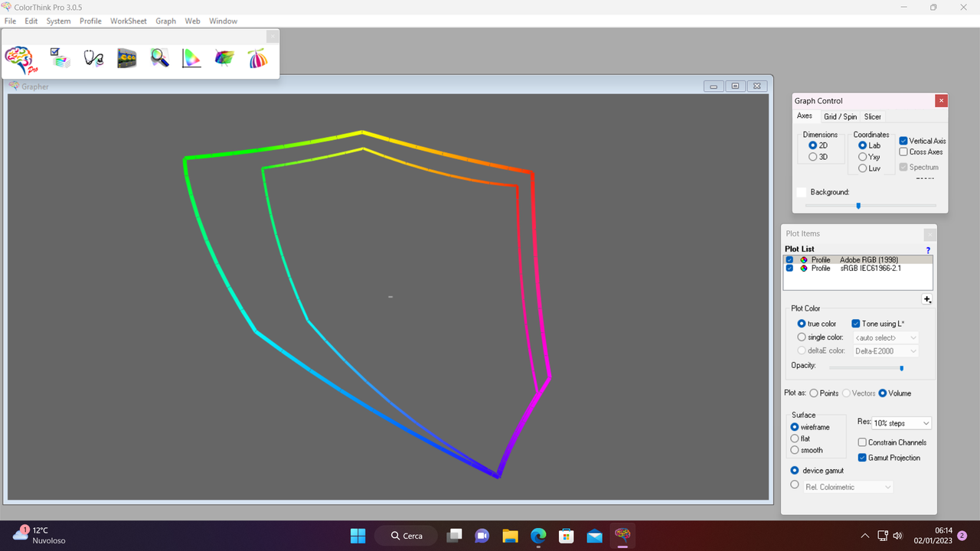Launch Profile Medic stethoscope tool
This screenshot has height=551, width=980.
point(93,58)
